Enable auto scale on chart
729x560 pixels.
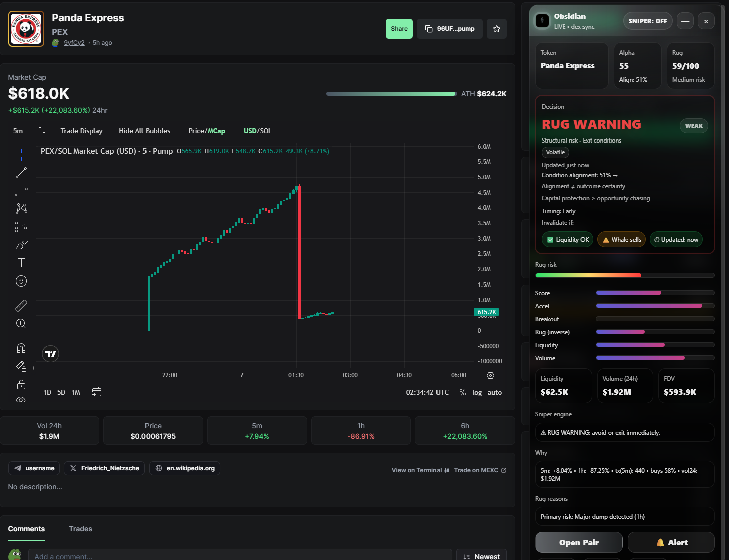[x=494, y=392]
